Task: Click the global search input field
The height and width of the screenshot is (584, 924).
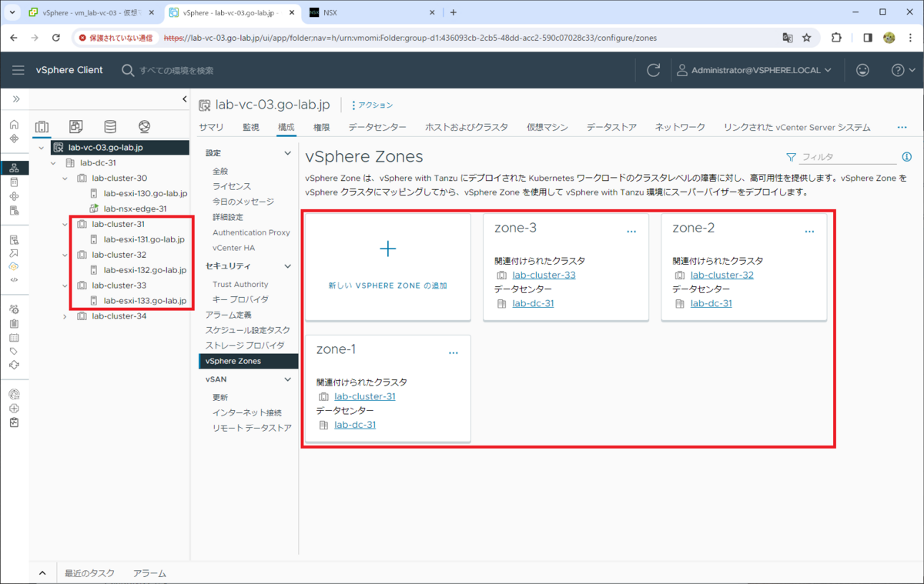Action: click(176, 70)
